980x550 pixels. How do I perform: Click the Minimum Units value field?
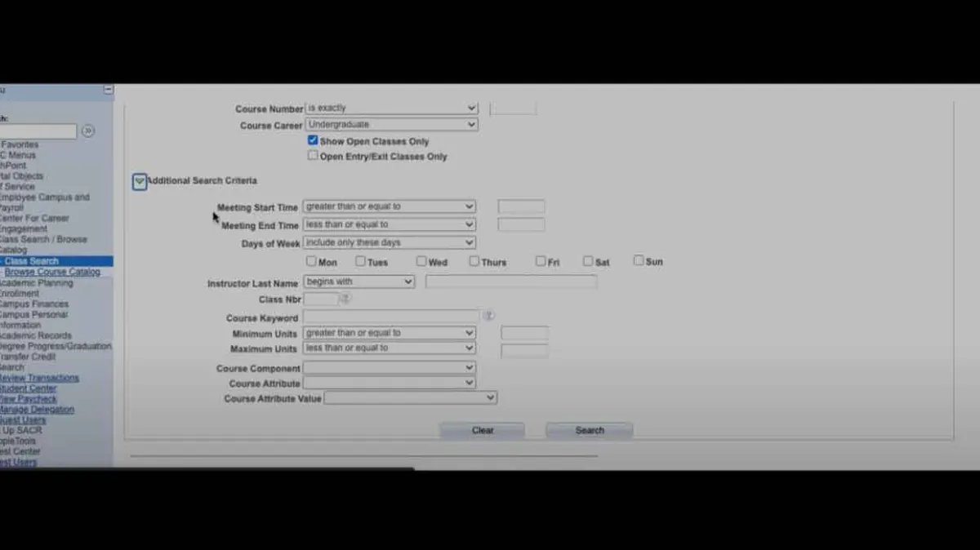pyautogui.click(x=524, y=333)
